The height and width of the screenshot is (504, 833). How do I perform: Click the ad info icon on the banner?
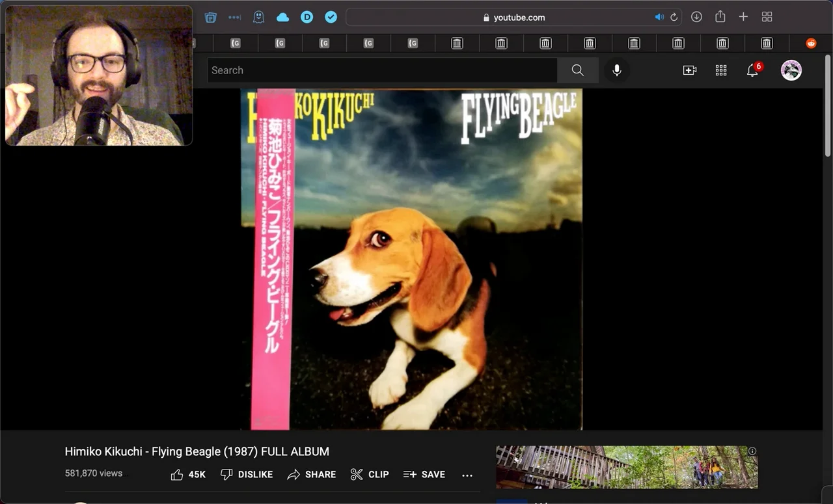752,451
